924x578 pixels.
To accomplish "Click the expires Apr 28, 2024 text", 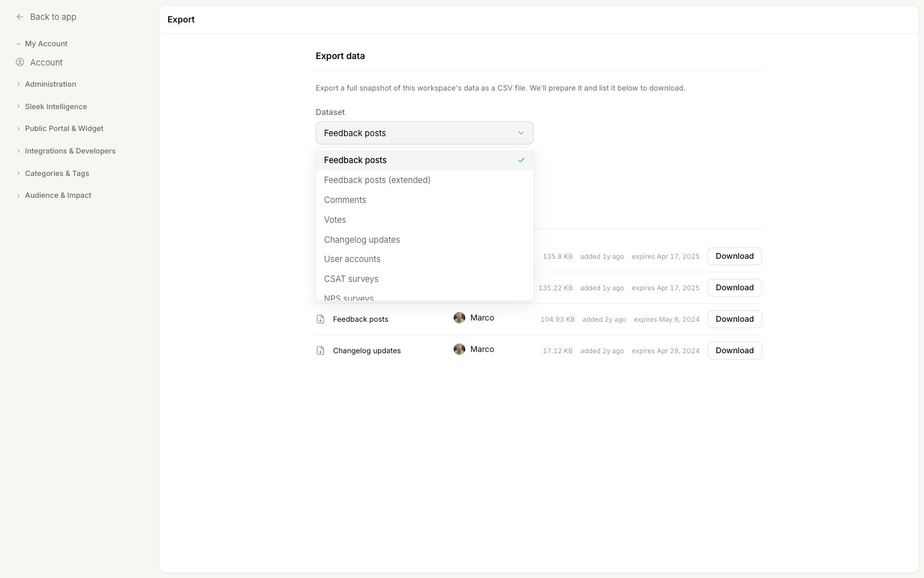I will [665, 351].
